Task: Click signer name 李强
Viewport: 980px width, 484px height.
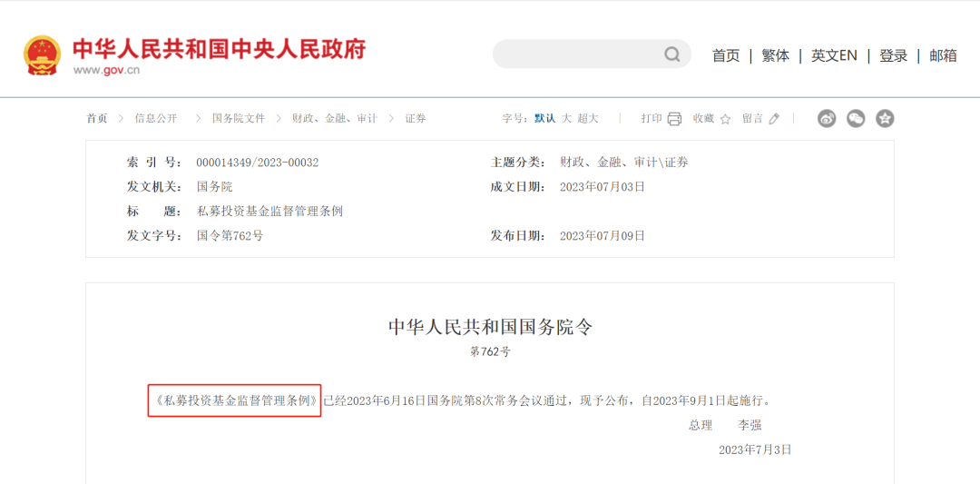Action: tap(750, 425)
